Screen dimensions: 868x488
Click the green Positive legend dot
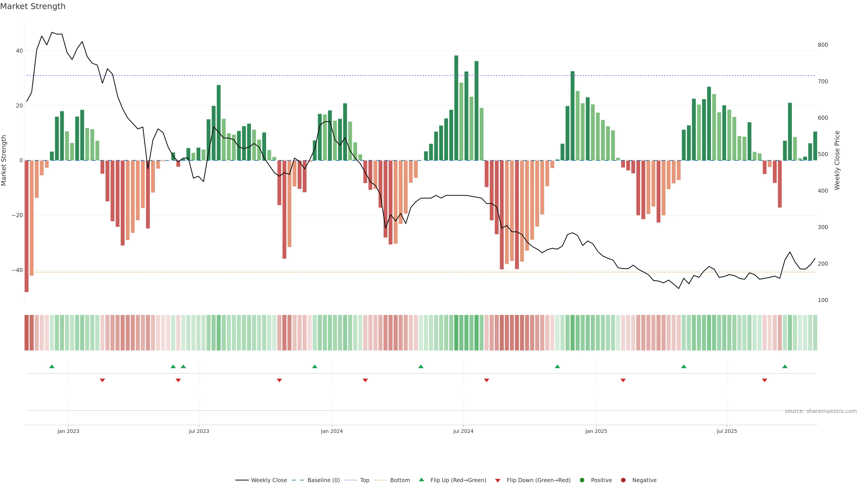pos(582,480)
